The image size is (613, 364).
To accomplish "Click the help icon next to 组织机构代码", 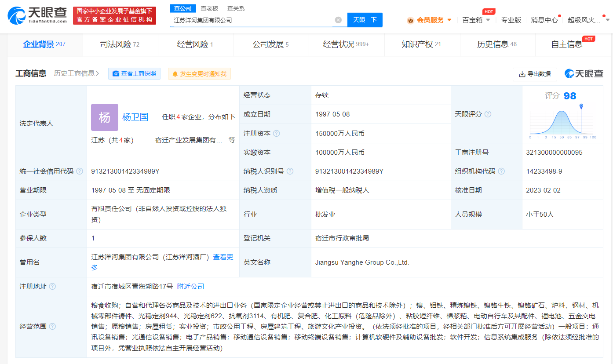I will 501,171.
